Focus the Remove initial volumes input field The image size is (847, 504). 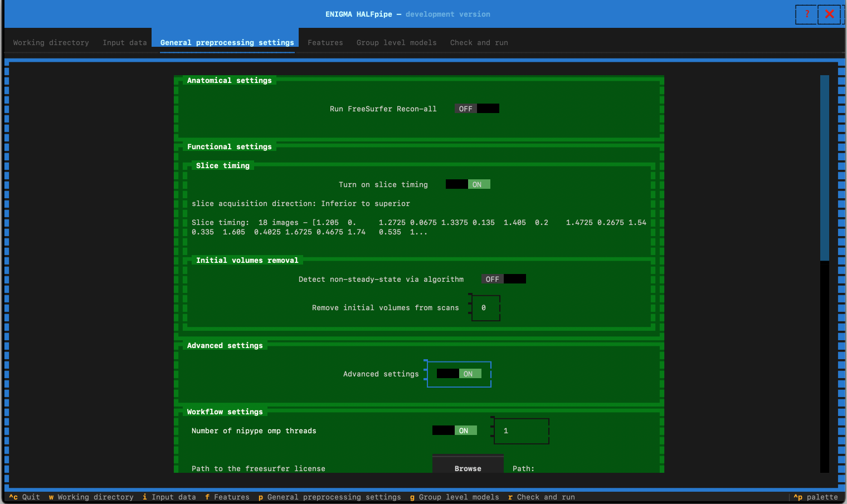(486, 308)
